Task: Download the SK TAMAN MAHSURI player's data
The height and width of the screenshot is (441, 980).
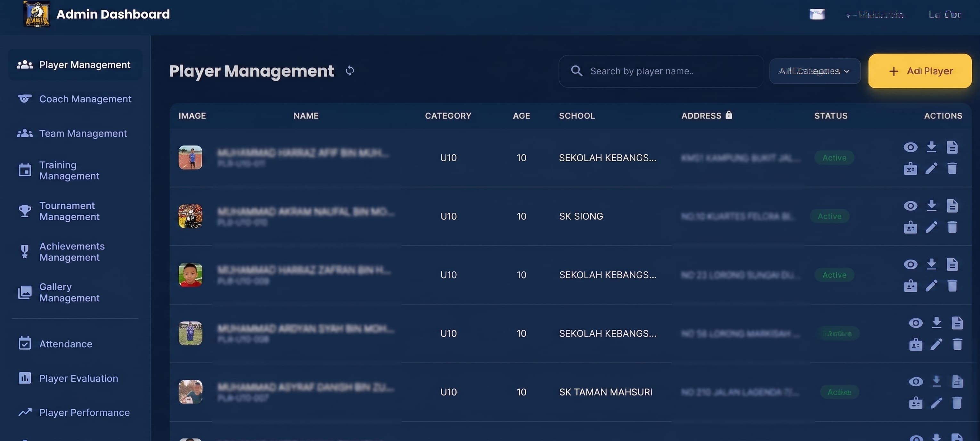Action: tap(937, 382)
